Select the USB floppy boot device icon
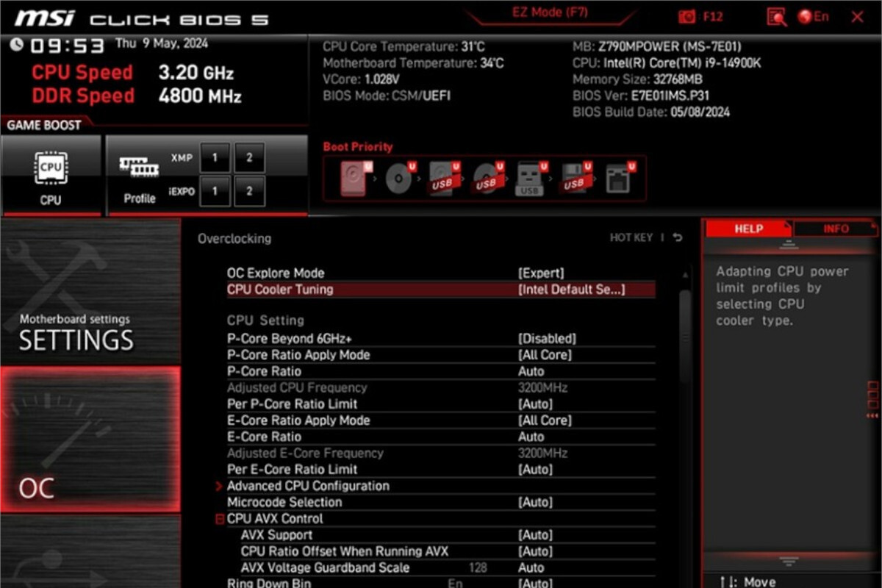882x588 pixels. (x=576, y=178)
